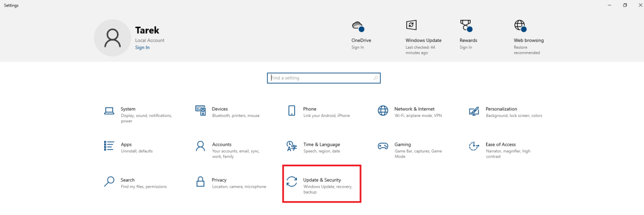The height and width of the screenshot is (215, 644).
Task: Open the Apps list icon
Action: 109,146
